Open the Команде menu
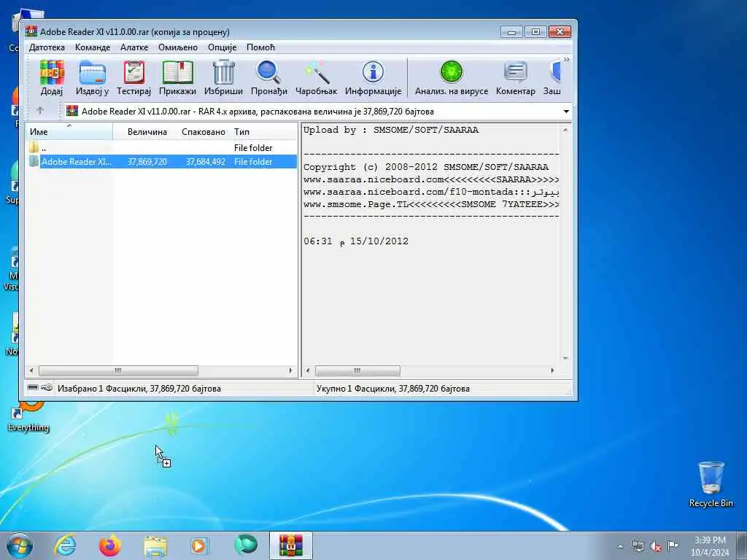This screenshot has width=747, height=560. coord(93,47)
